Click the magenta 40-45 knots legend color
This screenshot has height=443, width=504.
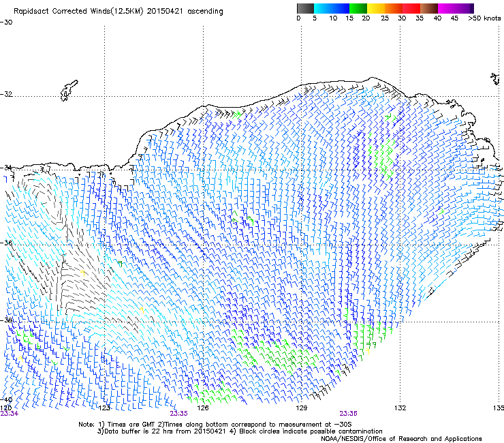pyautogui.click(x=447, y=8)
